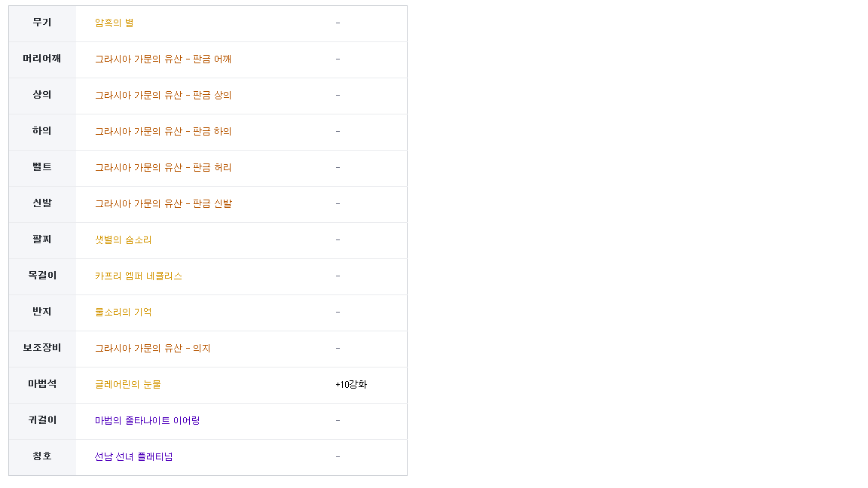Select 그라시아 가문의 유산 - 판금 상의 link
Image resolution: width=868 pixels, height=488 pixels.
163,96
